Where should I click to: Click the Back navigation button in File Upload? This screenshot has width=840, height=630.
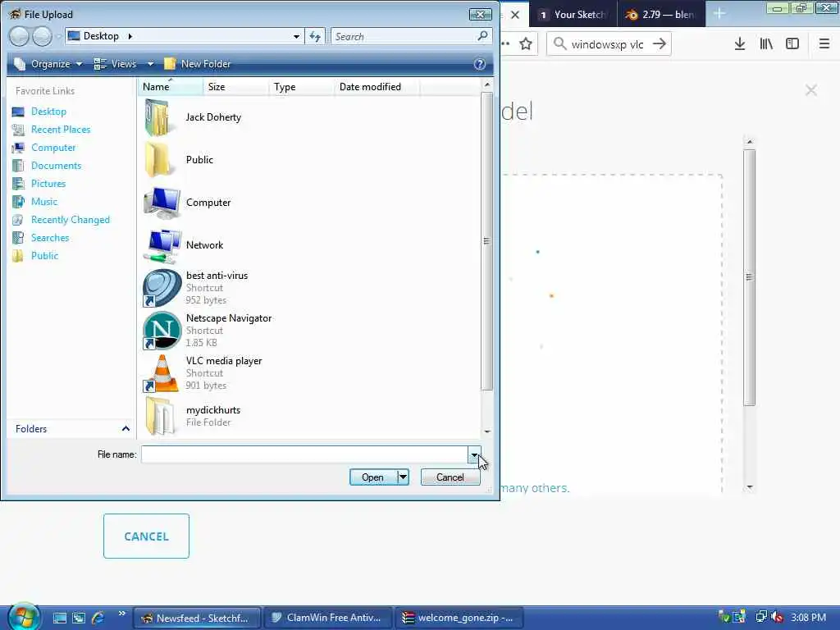(x=20, y=36)
